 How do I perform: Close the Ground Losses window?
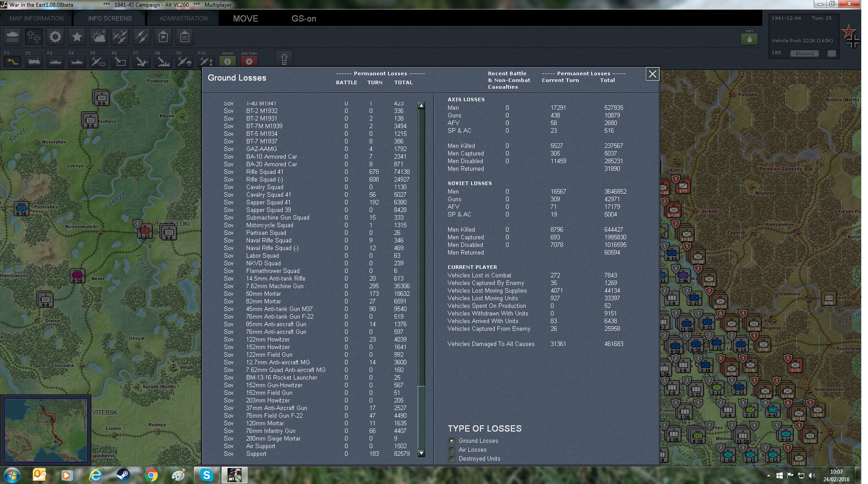652,74
